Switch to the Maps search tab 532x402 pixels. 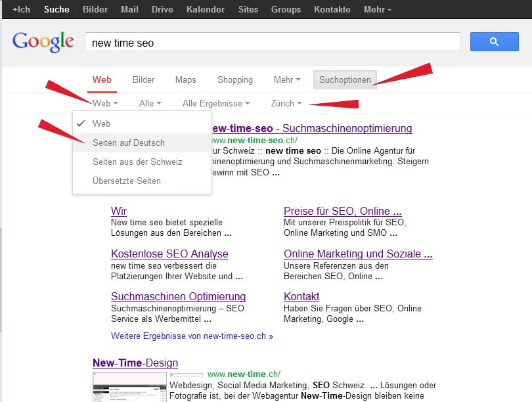click(x=186, y=80)
